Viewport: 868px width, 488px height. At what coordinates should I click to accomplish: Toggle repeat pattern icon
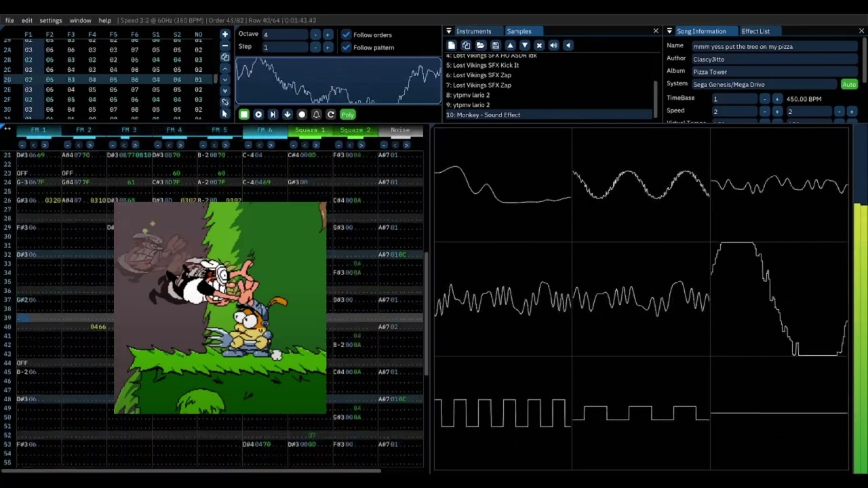pyautogui.click(x=330, y=115)
